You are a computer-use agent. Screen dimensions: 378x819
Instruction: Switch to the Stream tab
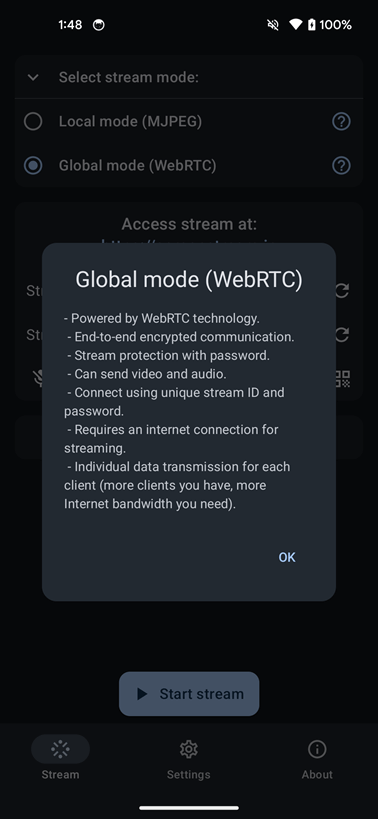pos(61,758)
